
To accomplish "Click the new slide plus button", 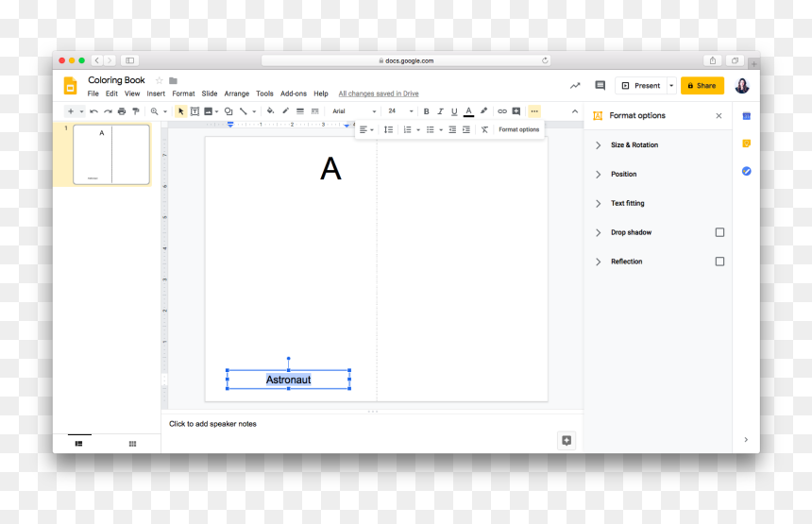I will pos(71,111).
